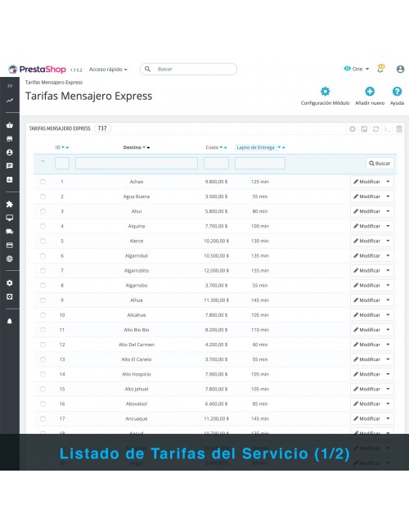The width and height of the screenshot is (409, 532).
Task: Expand Modificar dropdown arrow for Algarrobito
Action: pyautogui.click(x=389, y=271)
